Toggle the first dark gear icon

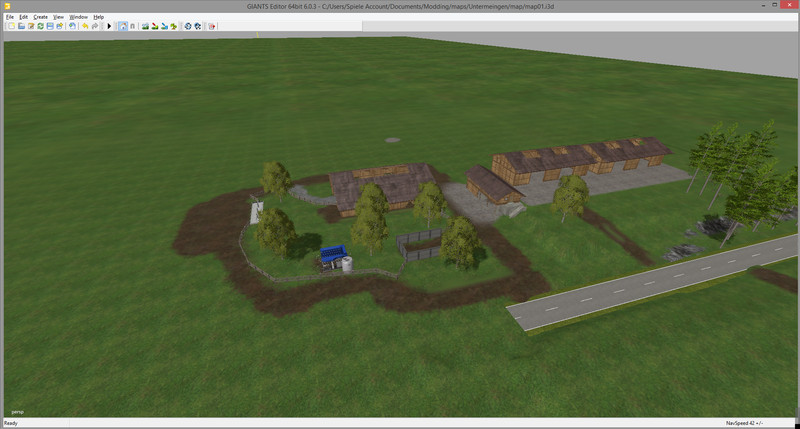click(x=188, y=26)
